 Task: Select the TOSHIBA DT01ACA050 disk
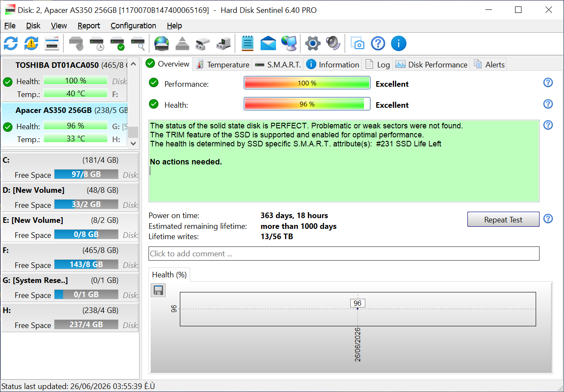(x=65, y=79)
